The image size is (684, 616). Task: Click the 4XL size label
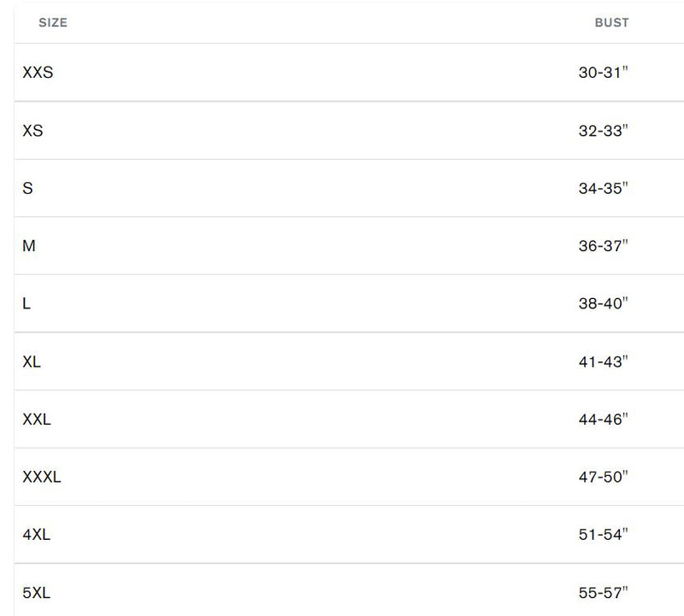(x=37, y=535)
